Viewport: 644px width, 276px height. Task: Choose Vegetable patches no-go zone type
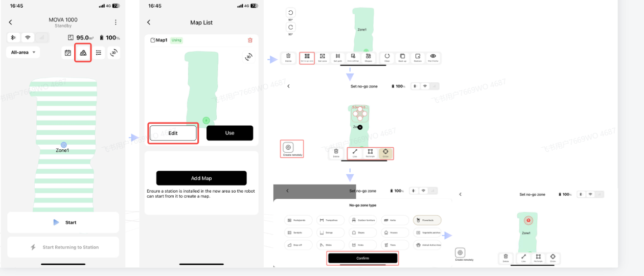click(427, 233)
